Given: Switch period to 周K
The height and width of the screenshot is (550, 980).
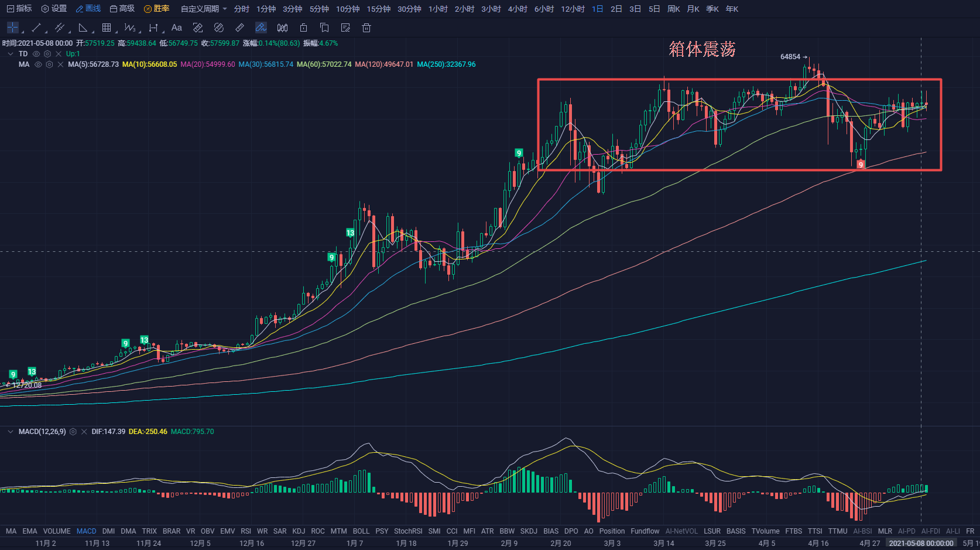Looking at the screenshot, I should pos(674,9).
